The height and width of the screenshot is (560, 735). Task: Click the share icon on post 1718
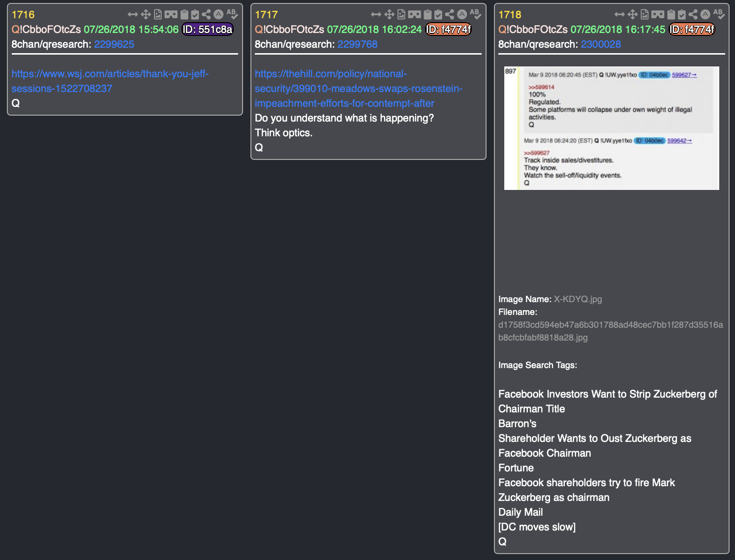[x=693, y=15]
